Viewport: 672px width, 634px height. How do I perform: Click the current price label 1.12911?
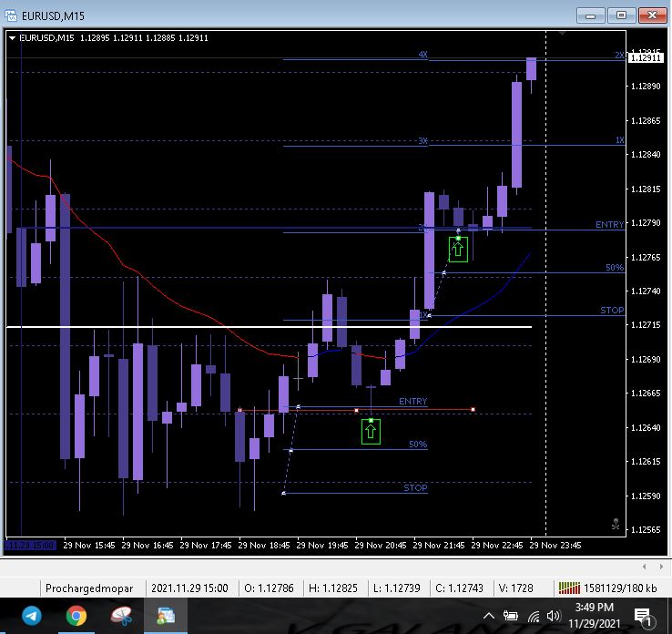coord(646,58)
